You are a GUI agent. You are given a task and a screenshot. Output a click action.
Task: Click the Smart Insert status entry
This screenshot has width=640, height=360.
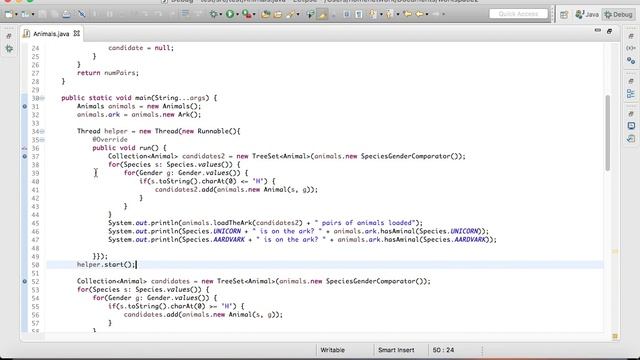coord(396,350)
